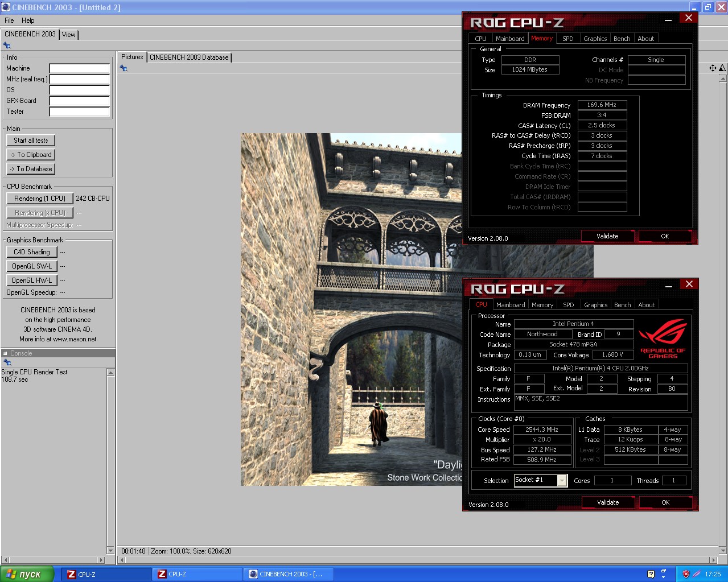Click Validate in the lower CPU-Z window

coord(608,502)
